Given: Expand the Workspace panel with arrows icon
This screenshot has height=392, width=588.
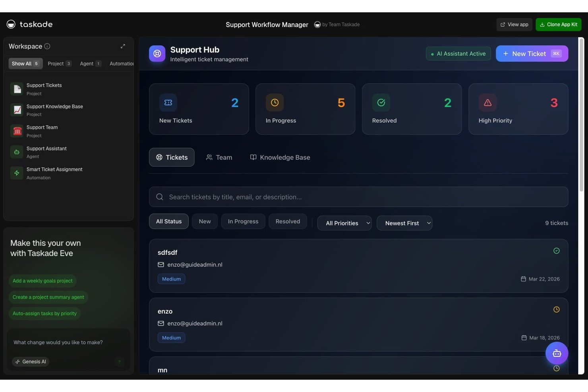Looking at the screenshot, I should pos(123,46).
